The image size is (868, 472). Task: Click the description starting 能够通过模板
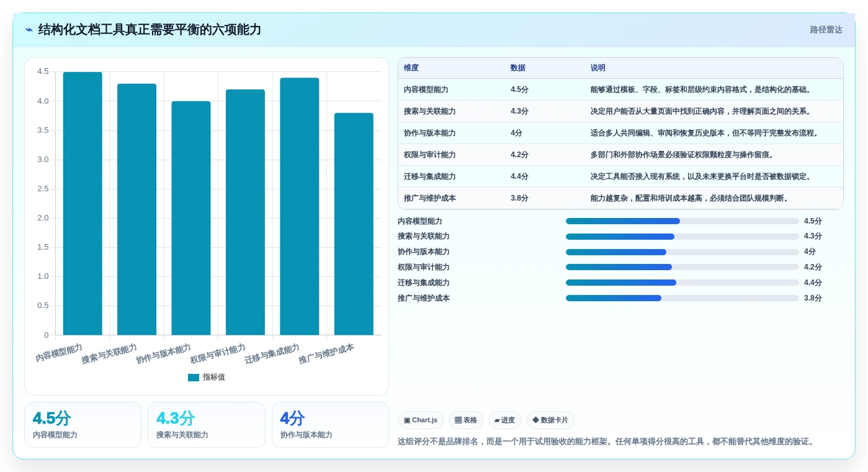pos(701,89)
